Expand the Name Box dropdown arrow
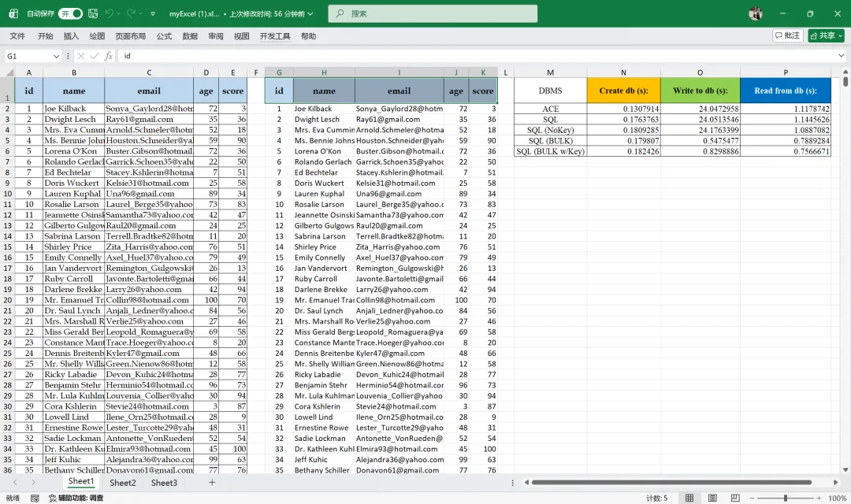The image size is (851, 504). (x=57, y=56)
